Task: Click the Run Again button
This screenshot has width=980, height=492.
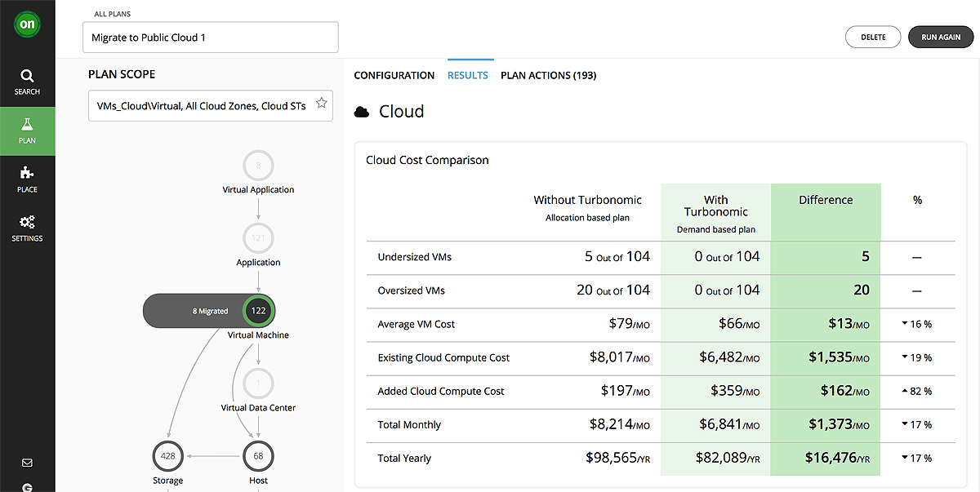Action: click(940, 37)
